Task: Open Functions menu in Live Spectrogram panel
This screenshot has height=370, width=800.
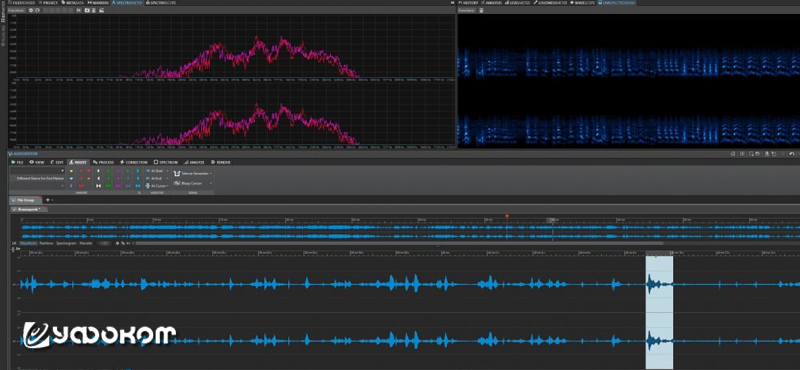Action: click(x=467, y=10)
